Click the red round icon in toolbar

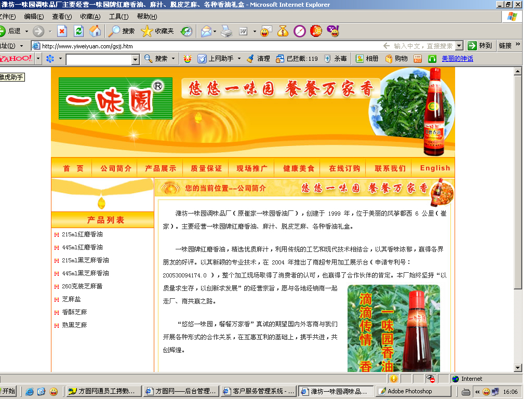[x=316, y=31]
